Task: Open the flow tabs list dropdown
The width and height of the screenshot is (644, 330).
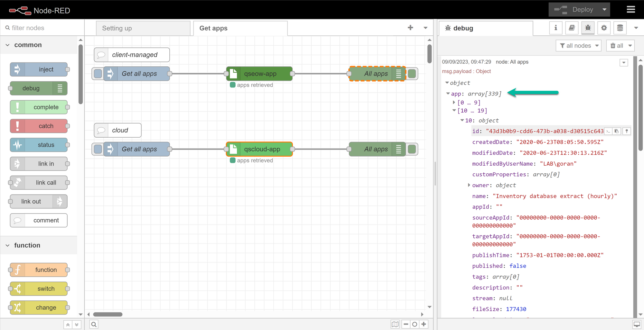Action: (x=425, y=28)
